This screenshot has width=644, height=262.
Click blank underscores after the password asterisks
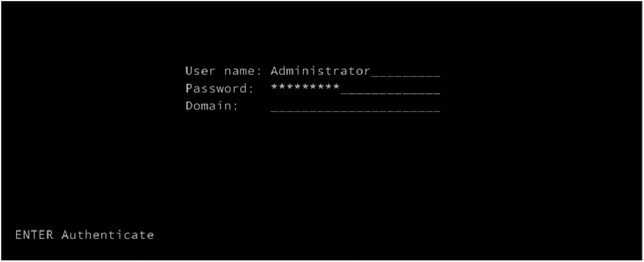390,91
